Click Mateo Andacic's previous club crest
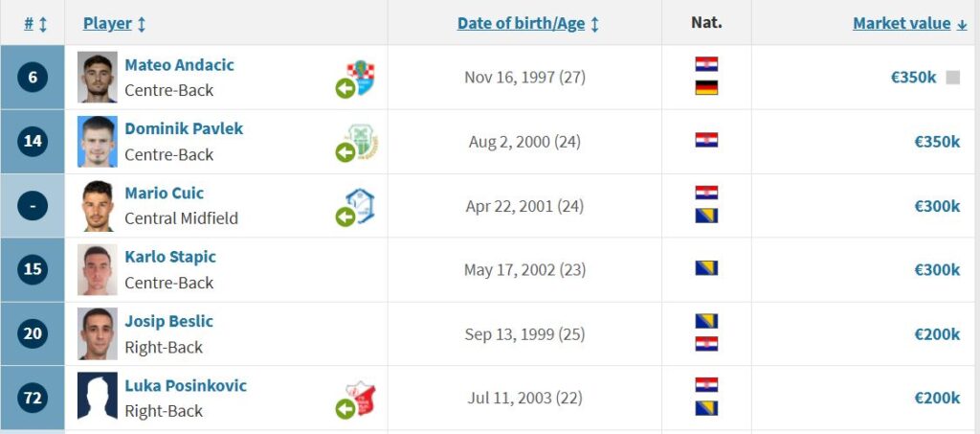980x434 pixels. click(361, 77)
